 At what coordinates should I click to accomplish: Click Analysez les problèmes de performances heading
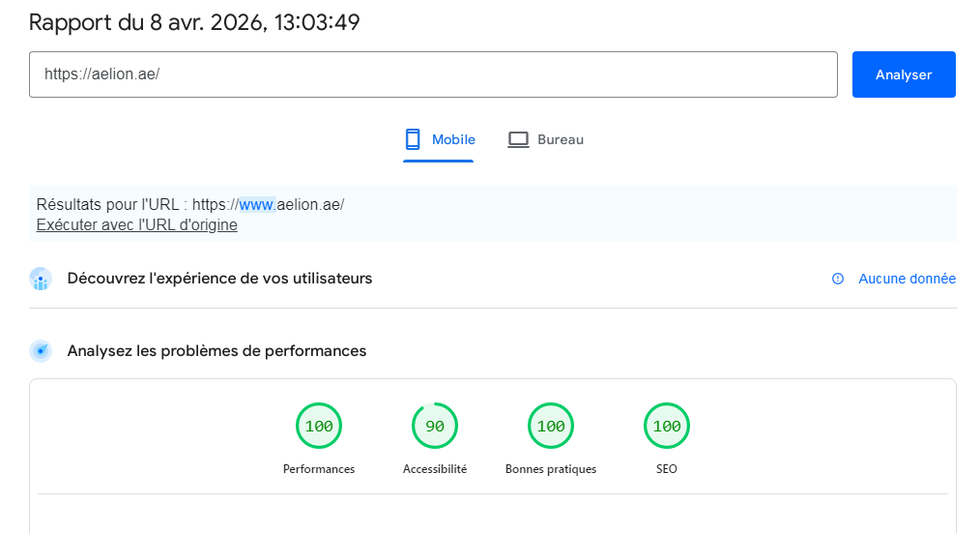216,351
